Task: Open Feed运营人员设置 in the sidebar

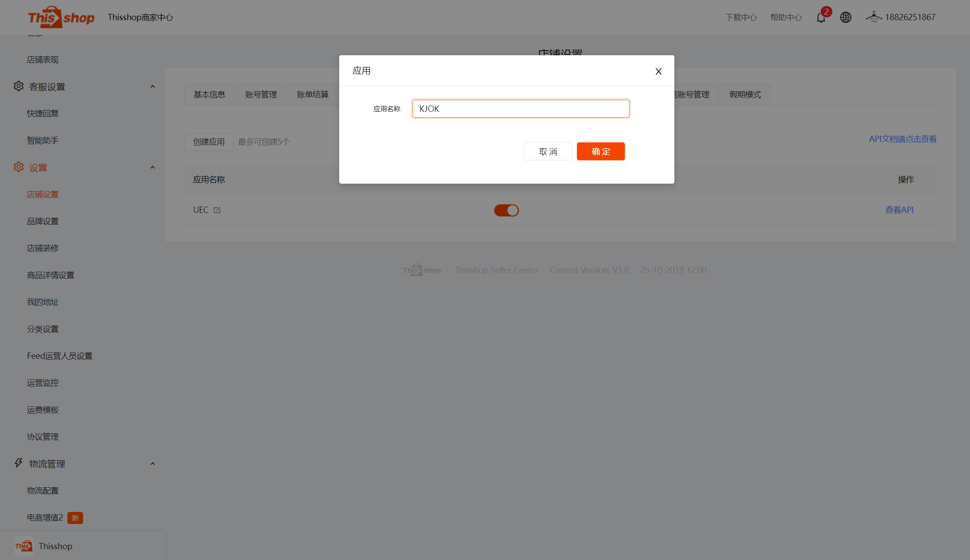Action: pos(60,356)
